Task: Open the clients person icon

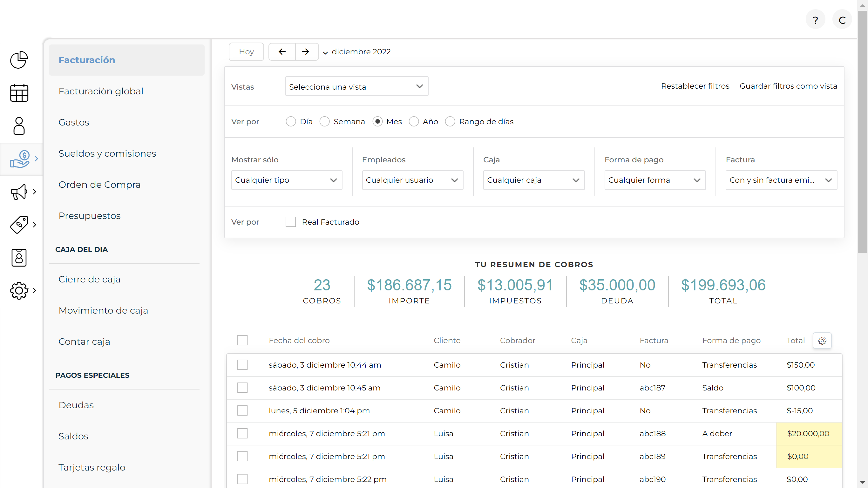Action: (x=19, y=126)
